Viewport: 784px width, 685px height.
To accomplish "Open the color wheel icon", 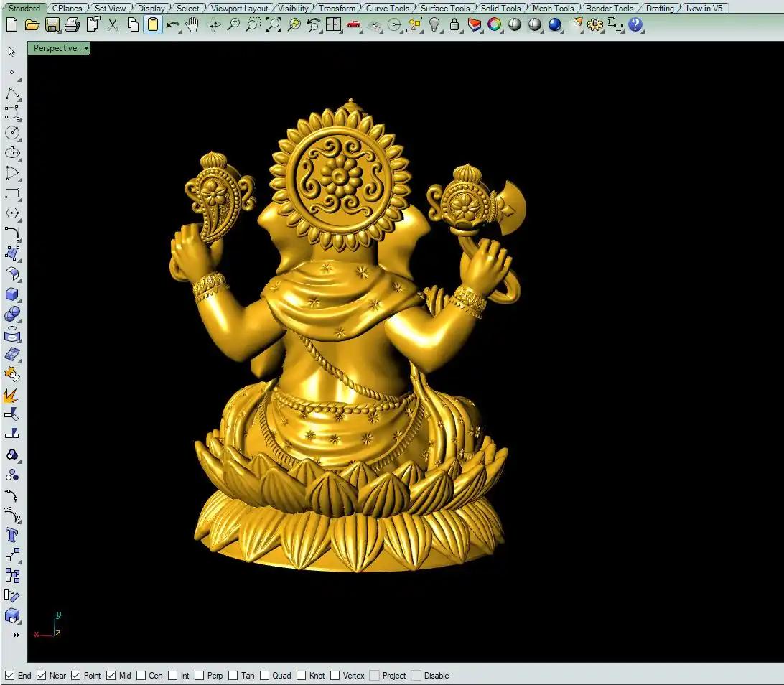I will coord(495,24).
